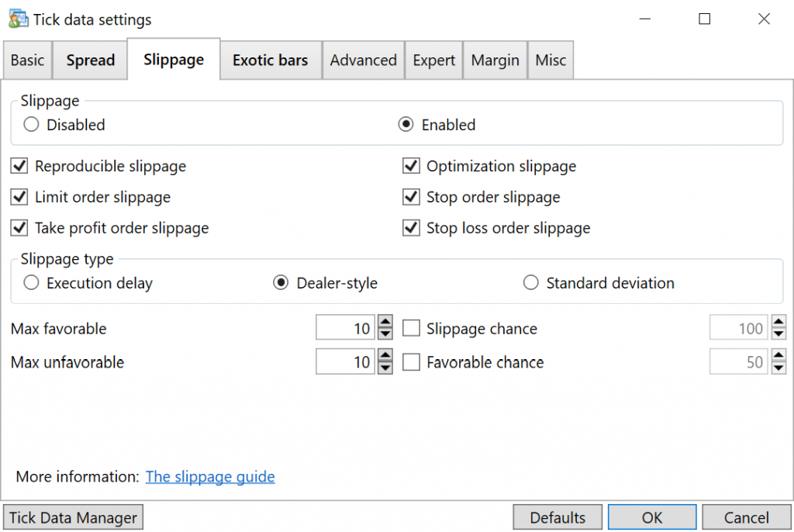
Task: Decrease Max unfavorable using its down arrow
Action: pos(385,367)
